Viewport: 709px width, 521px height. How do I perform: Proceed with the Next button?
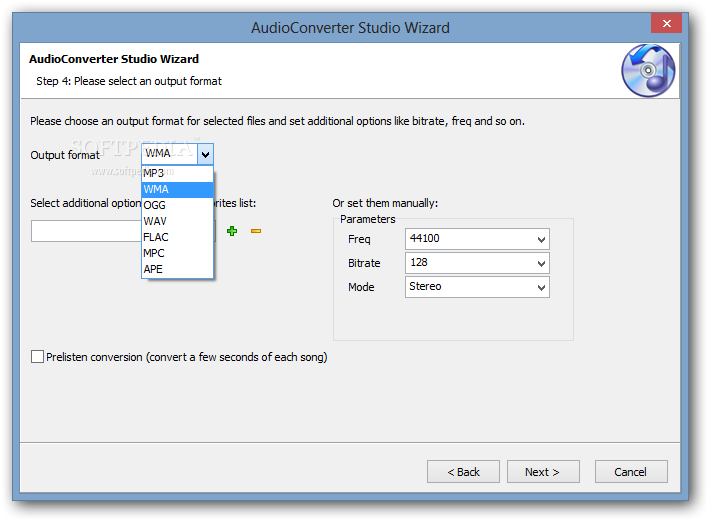543,472
